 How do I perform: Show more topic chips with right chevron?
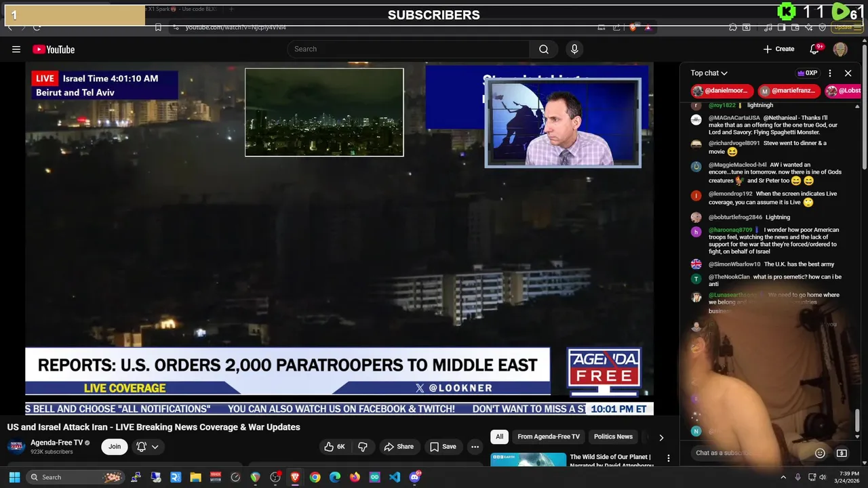click(x=661, y=437)
